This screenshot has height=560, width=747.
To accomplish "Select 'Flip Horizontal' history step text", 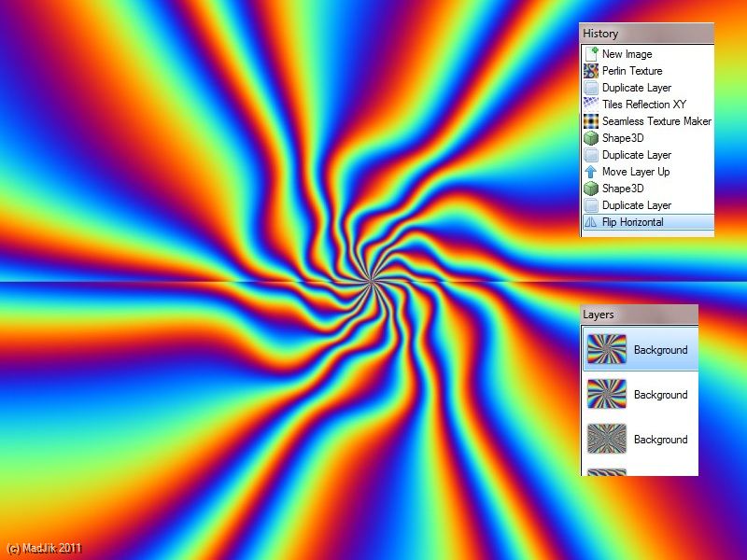I will pyautogui.click(x=633, y=222).
